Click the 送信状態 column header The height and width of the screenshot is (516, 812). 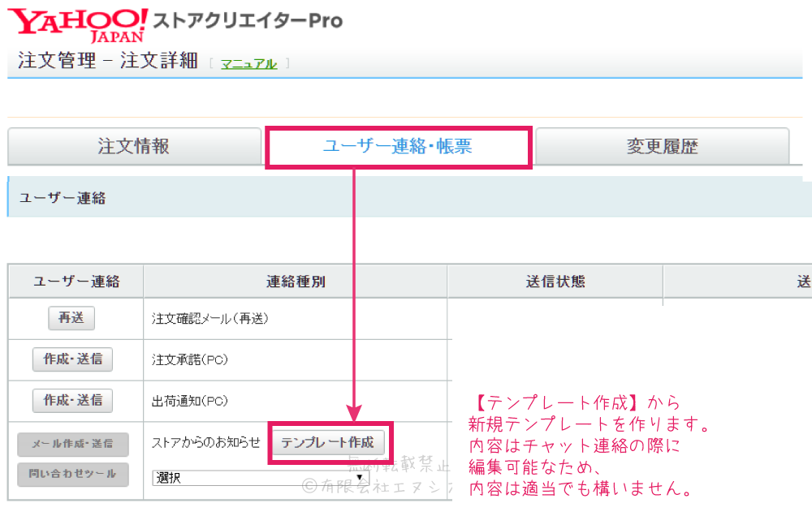coord(555,282)
